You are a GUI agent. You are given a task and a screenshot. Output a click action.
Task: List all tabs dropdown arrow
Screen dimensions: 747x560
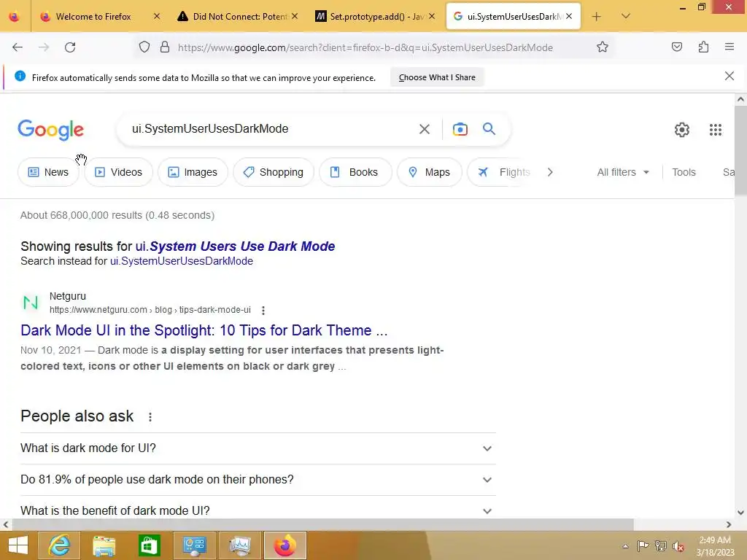[x=625, y=16]
